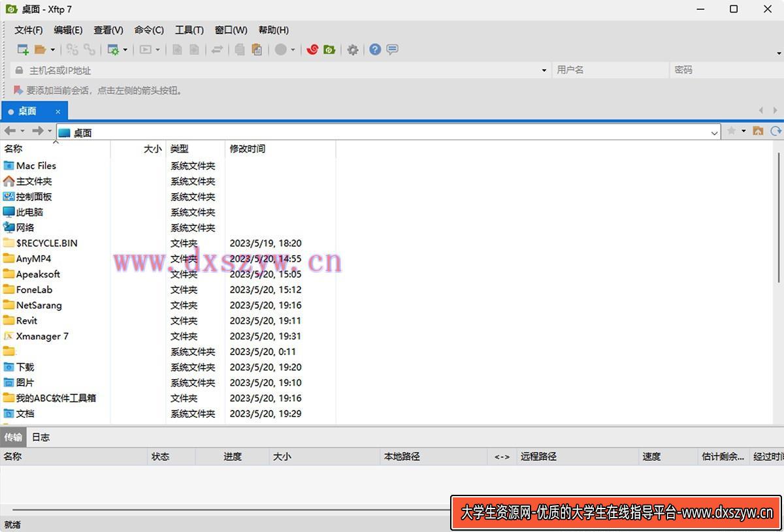Click the new session toolbar icon
The height and width of the screenshot is (532, 784).
[23, 50]
